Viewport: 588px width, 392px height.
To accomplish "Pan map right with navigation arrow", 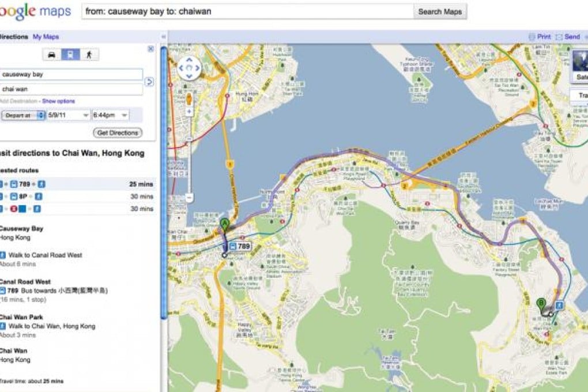I will 198,68.
